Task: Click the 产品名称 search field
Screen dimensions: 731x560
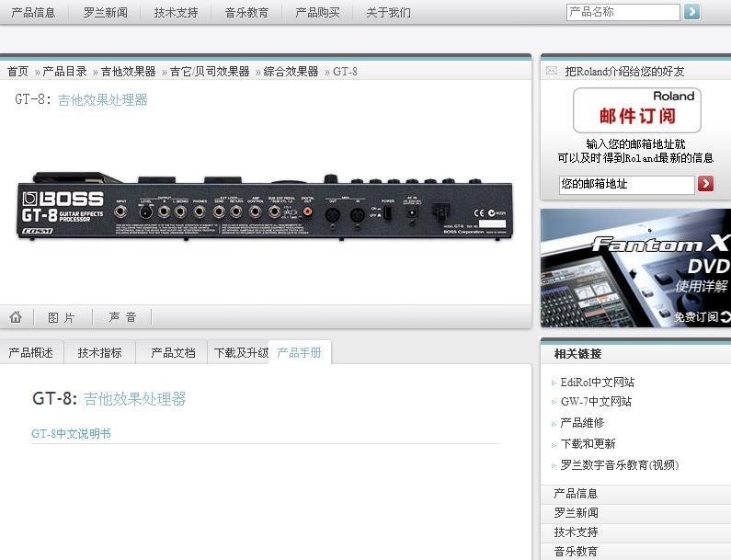Action: [623, 12]
